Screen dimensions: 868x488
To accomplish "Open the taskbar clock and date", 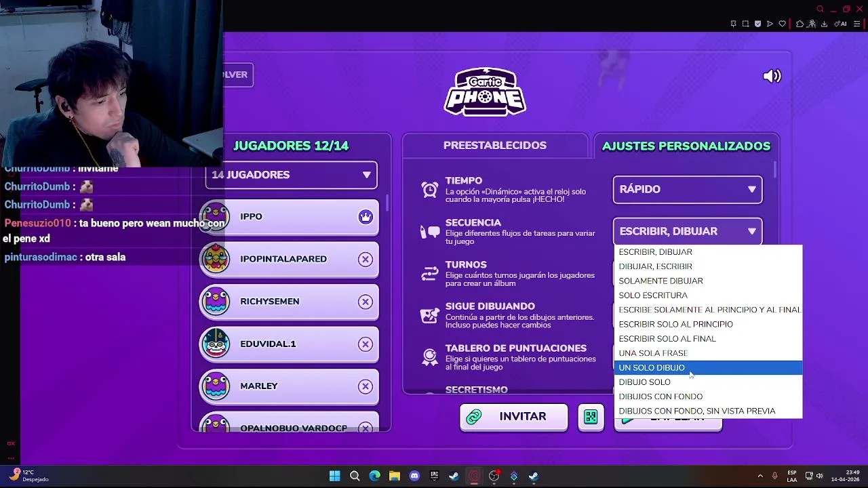I will tap(845, 476).
